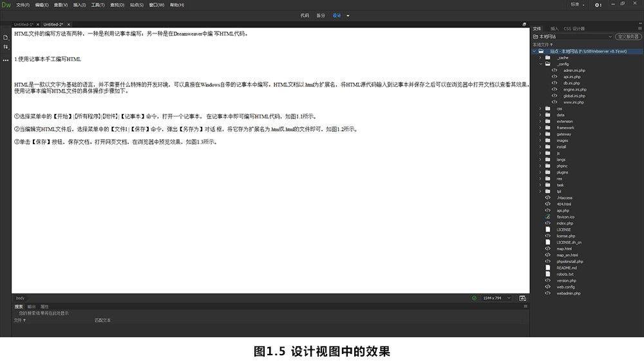Expand the _cache folder
The image size is (644, 363).
tap(540, 58)
